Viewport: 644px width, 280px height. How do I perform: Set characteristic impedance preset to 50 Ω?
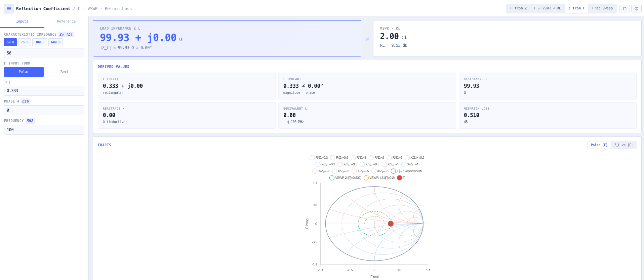[x=10, y=42]
